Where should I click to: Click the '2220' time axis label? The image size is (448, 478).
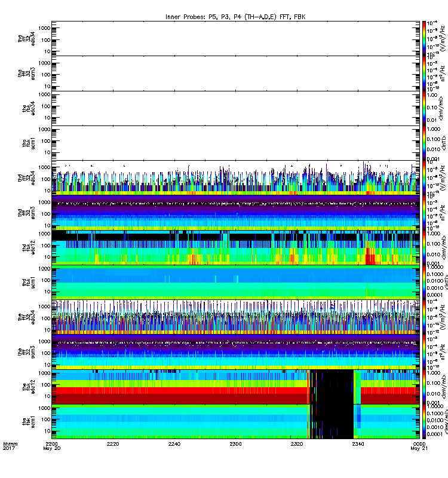pos(113,444)
